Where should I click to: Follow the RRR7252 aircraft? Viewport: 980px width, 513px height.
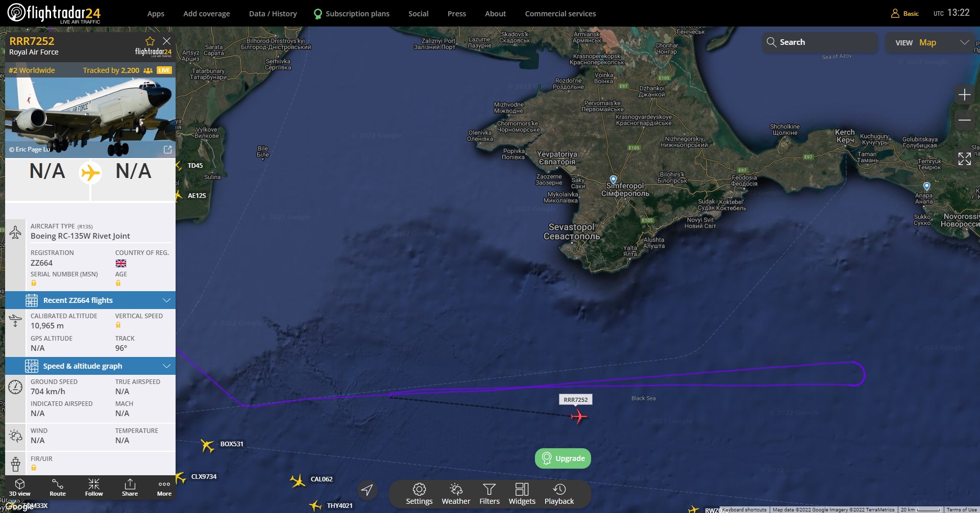[94, 488]
